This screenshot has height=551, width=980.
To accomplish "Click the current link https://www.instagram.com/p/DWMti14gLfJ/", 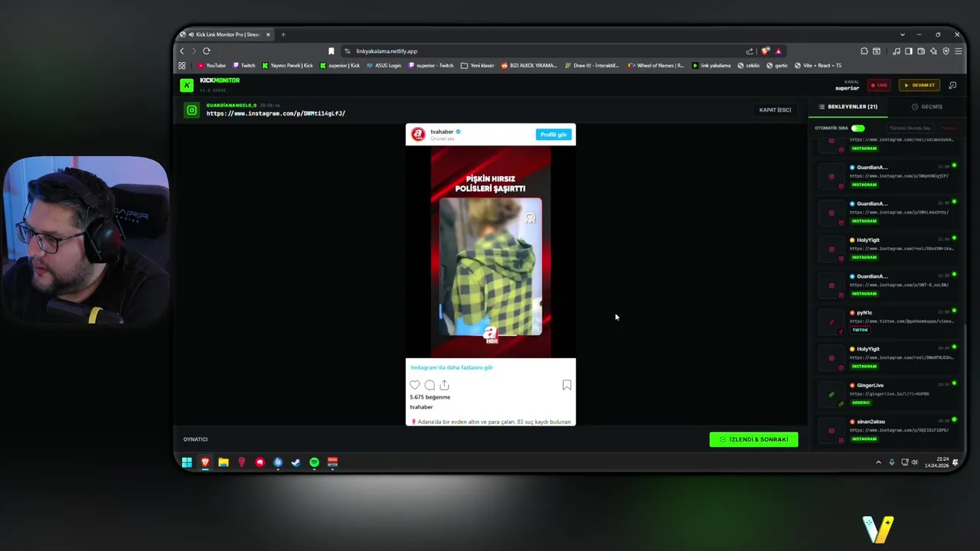I will [x=276, y=113].
